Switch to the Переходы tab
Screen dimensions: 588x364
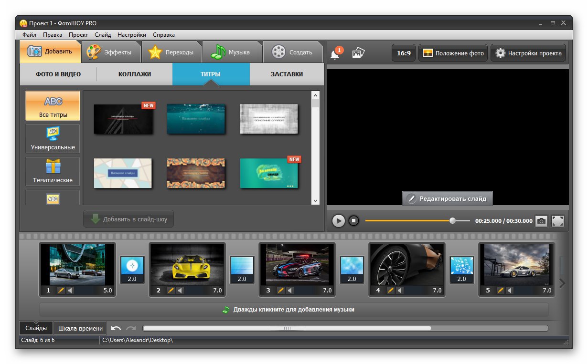click(x=171, y=52)
